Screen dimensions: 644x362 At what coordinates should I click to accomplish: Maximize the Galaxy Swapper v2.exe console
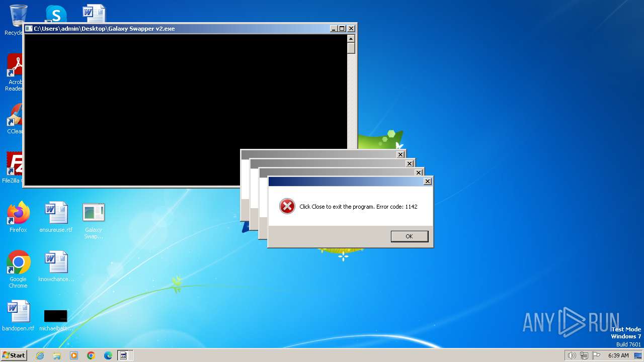342,29
